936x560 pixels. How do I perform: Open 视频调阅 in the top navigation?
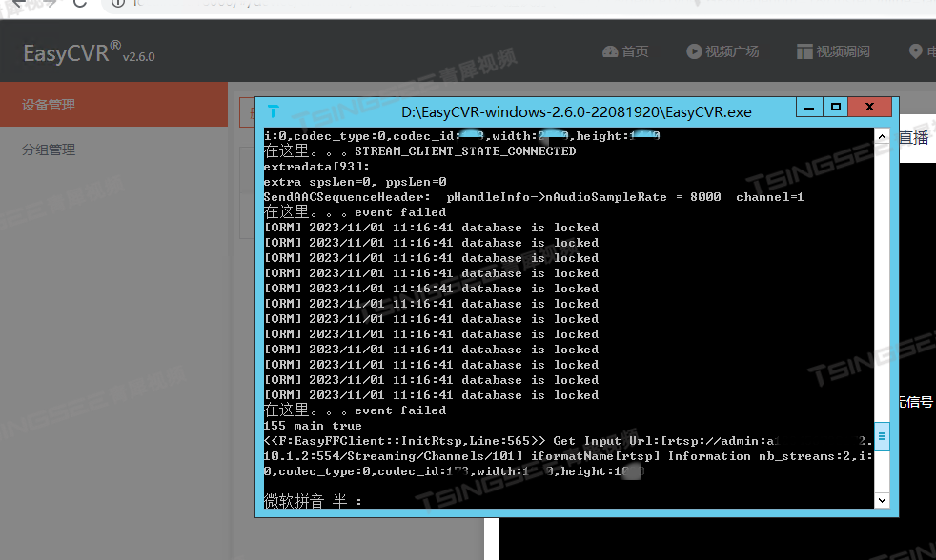click(833, 51)
